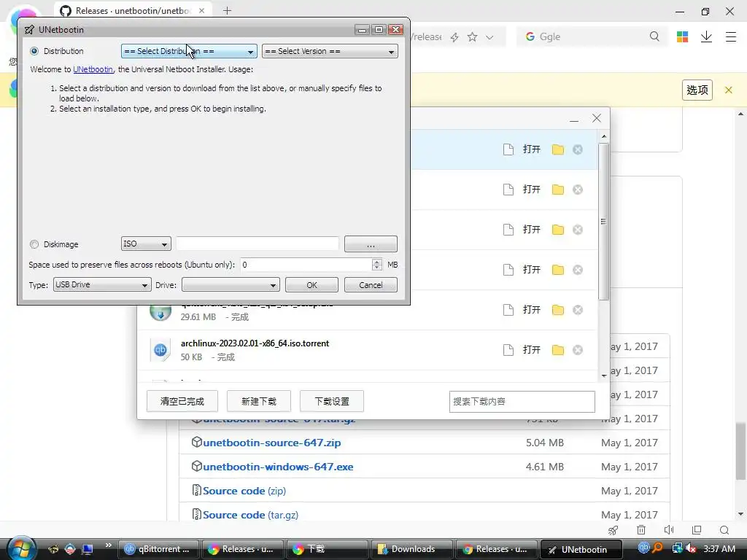Click the 选项 options button

point(697,90)
